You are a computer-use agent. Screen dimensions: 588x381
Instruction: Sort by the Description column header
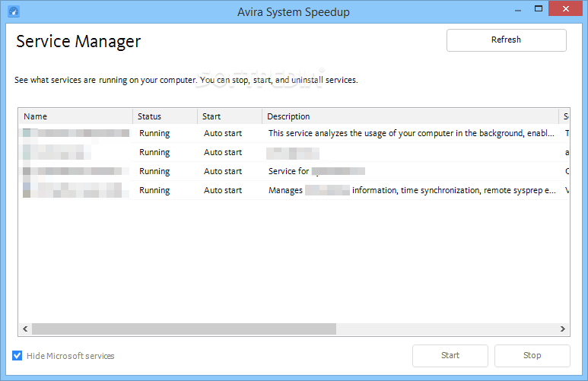tap(410, 116)
